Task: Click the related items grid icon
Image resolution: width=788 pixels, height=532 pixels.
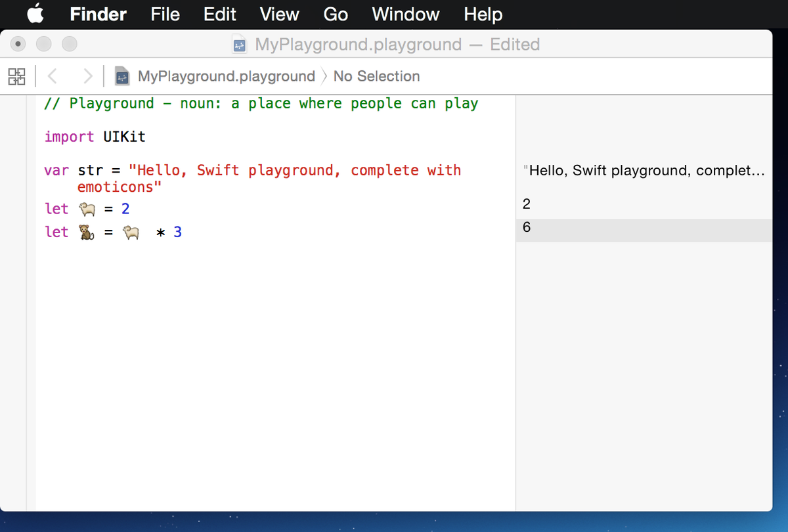Action: 16,76
